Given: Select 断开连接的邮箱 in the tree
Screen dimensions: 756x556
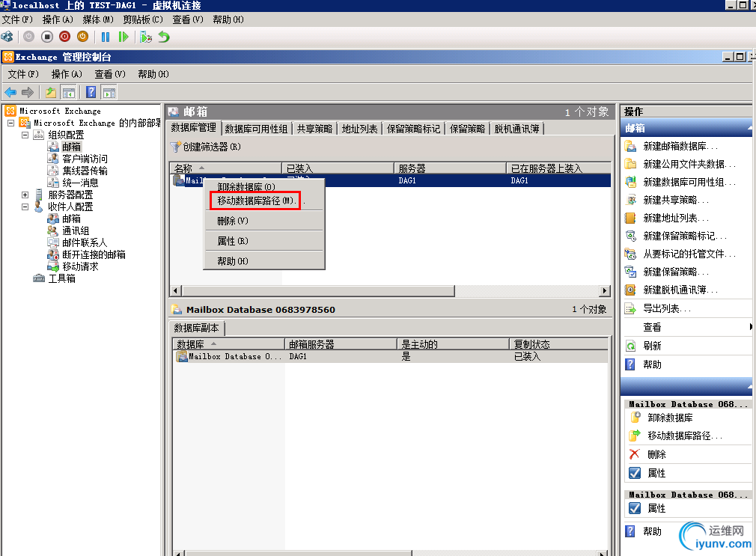Looking at the screenshot, I should [94, 254].
